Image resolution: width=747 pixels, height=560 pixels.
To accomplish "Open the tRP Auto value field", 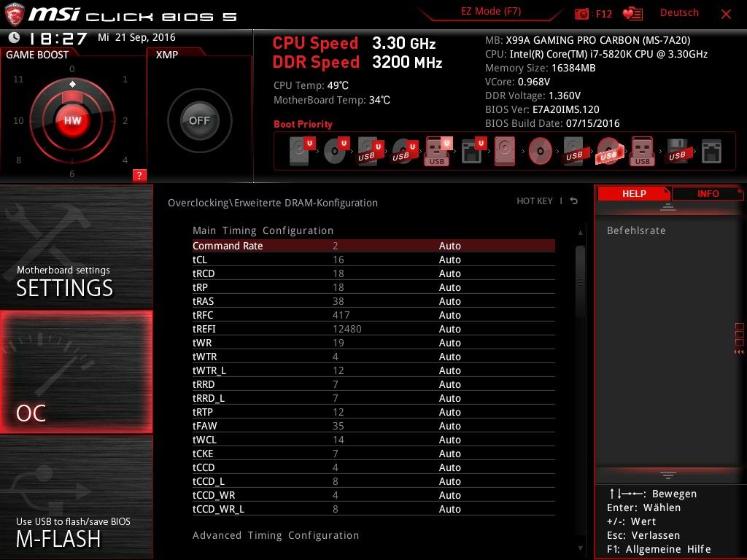I will point(449,287).
